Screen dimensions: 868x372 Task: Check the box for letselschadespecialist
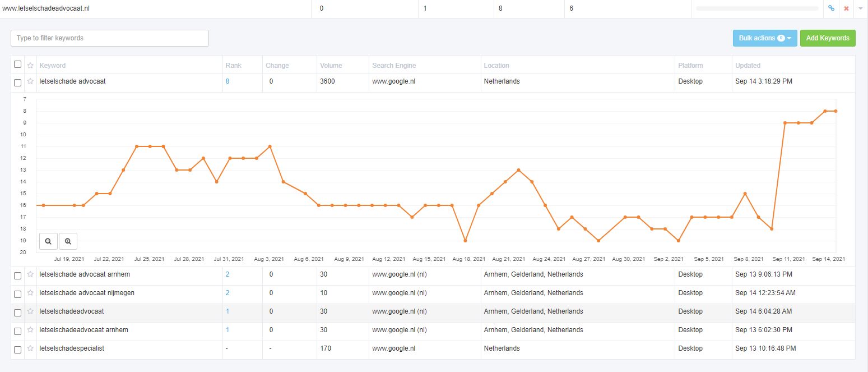pos(17,350)
